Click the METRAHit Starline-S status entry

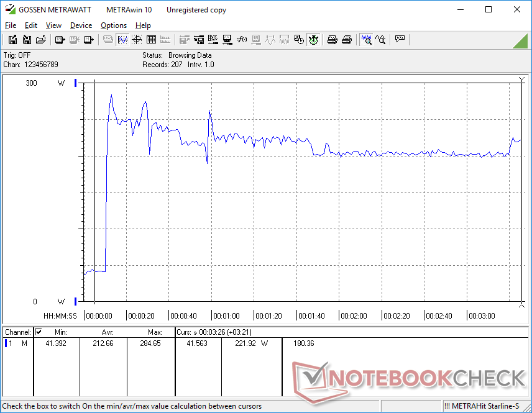pyautogui.click(x=482, y=406)
